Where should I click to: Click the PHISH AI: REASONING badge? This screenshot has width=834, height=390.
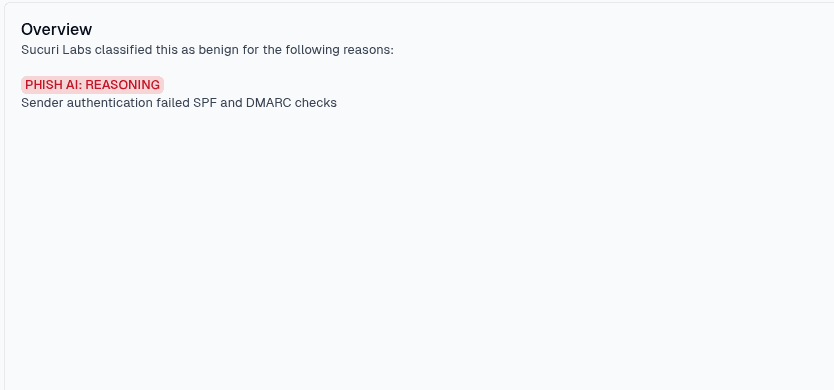click(x=93, y=85)
